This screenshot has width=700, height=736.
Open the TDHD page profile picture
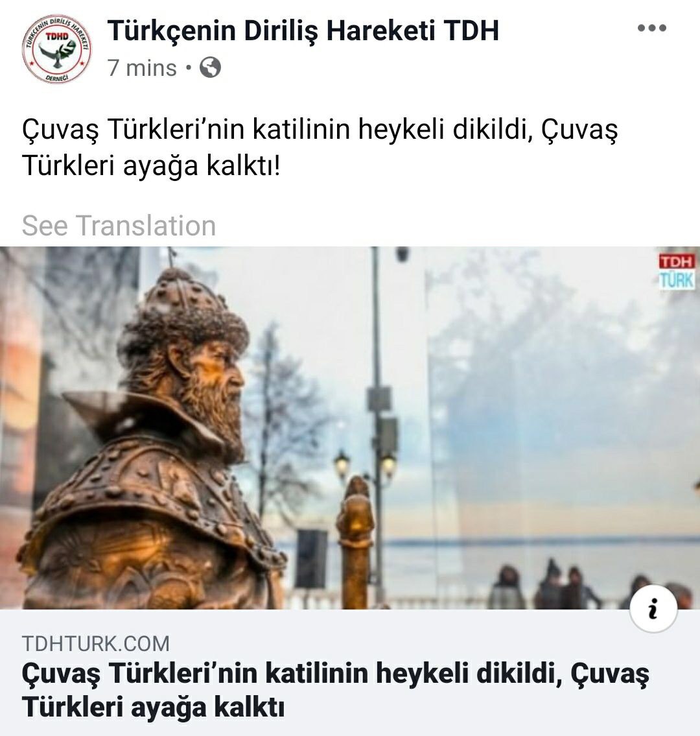point(56,49)
